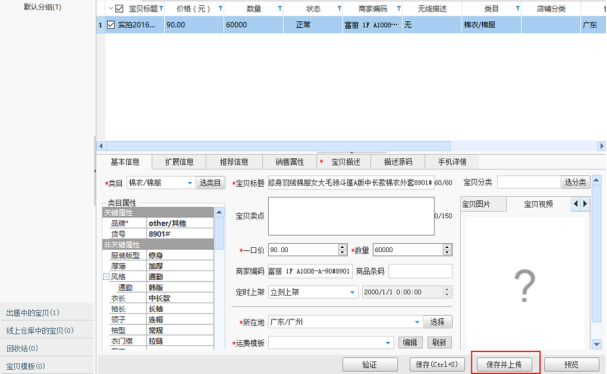Viewport: 607px width, 374px height.
Task: Click the 衣长 value 中长款
Action: pos(180,298)
